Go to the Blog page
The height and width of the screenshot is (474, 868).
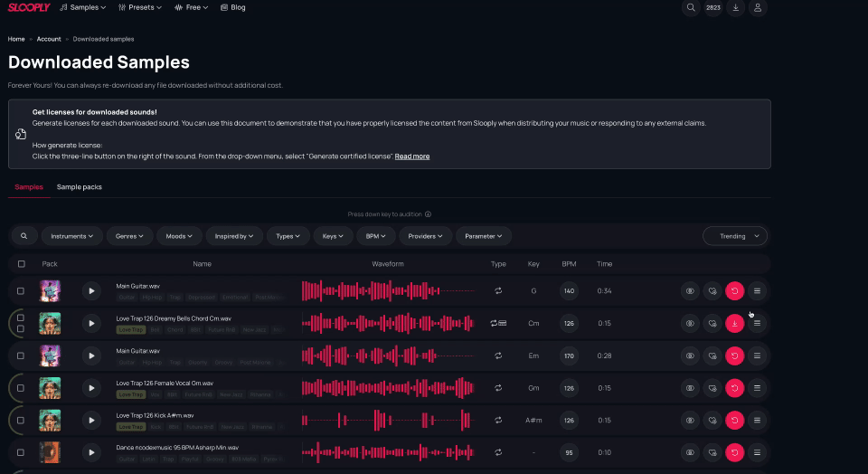coord(233,7)
